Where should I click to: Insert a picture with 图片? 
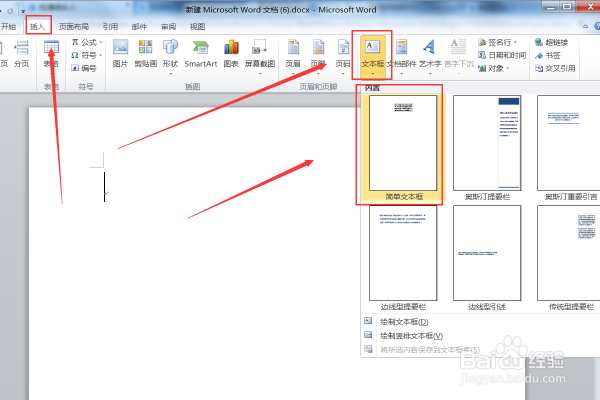(x=120, y=54)
